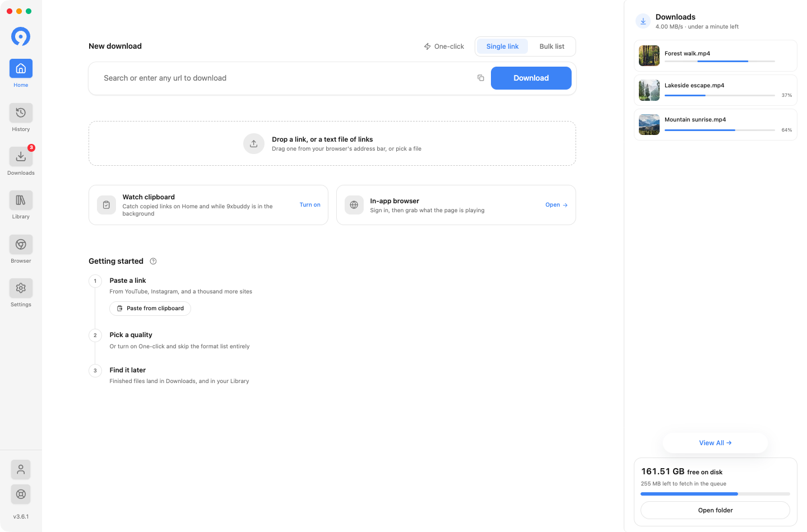The height and width of the screenshot is (532, 807).
Task: Click Lakeside escape.mp4 progress bar
Action: coord(720,95)
